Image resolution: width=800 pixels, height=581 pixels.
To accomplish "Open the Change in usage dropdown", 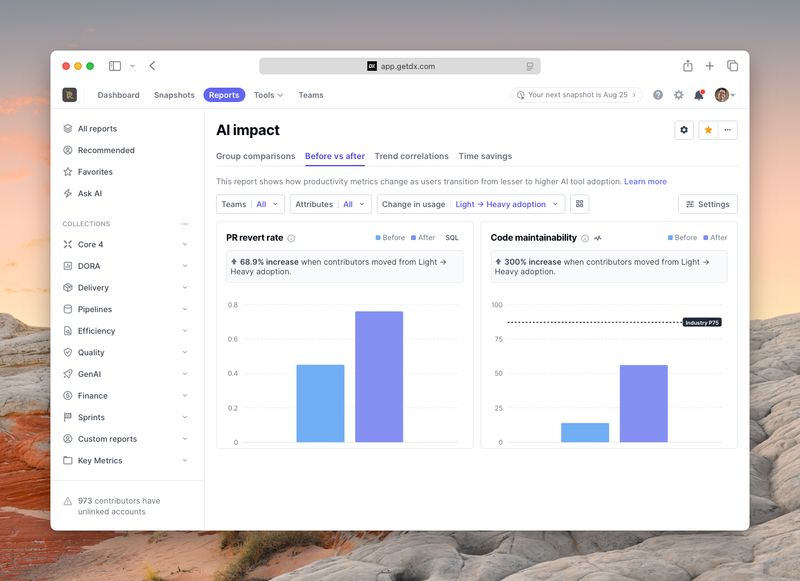I will (471, 204).
